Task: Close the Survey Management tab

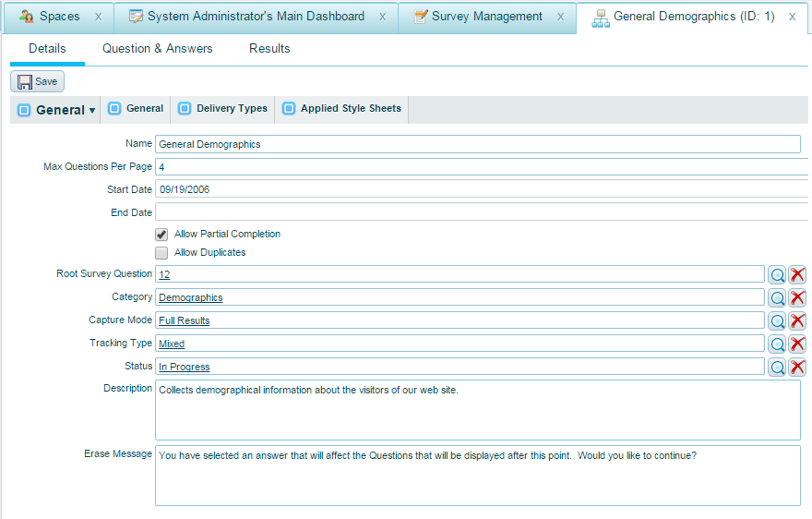Action: pos(560,18)
